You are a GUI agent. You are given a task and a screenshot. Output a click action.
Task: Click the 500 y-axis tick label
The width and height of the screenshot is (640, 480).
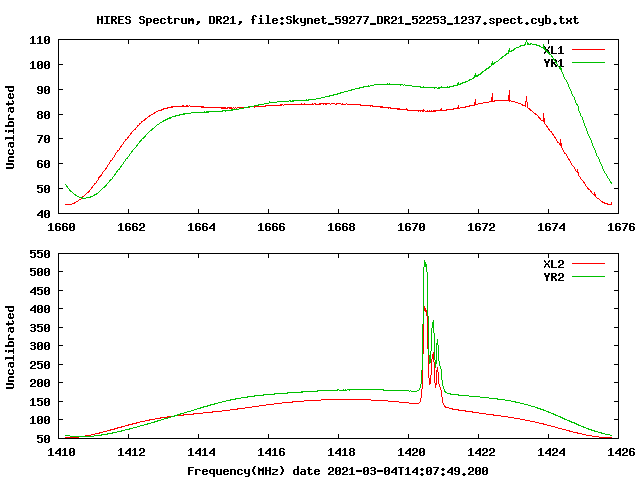(x=40, y=272)
